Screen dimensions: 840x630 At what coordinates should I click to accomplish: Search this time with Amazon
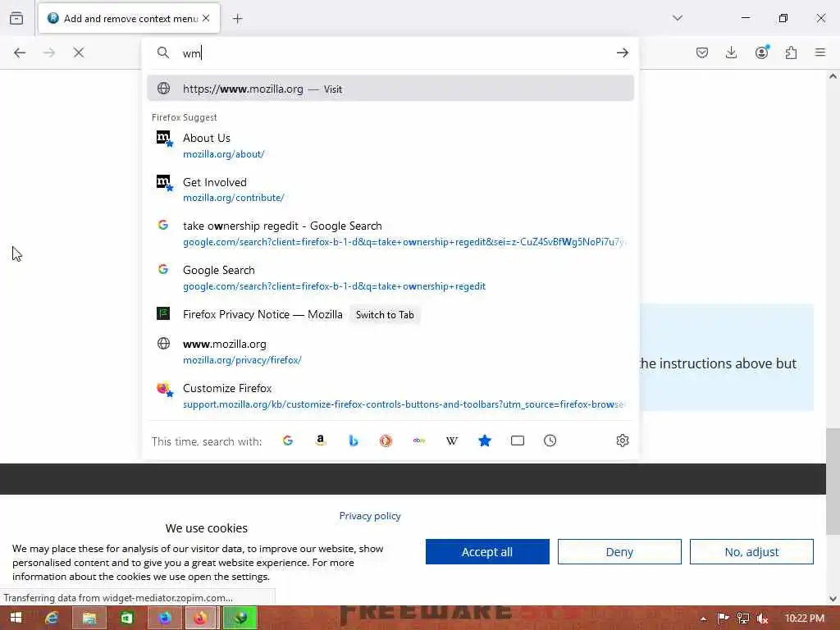pos(321,441)
